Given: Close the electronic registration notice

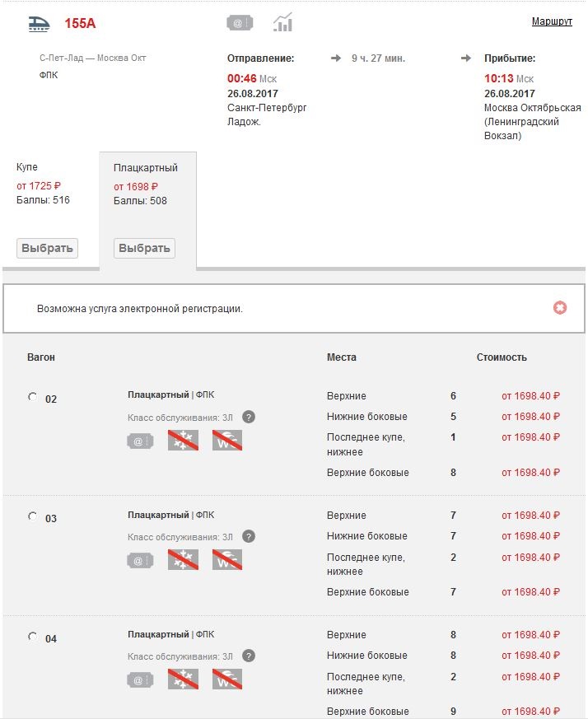Looking at the screenshot, I should 560,308.
